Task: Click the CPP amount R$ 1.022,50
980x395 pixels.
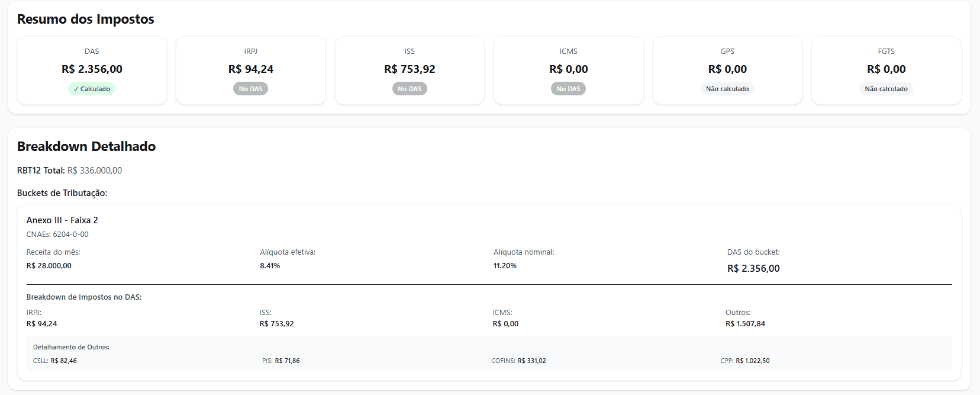Action: tap(752, 361)
